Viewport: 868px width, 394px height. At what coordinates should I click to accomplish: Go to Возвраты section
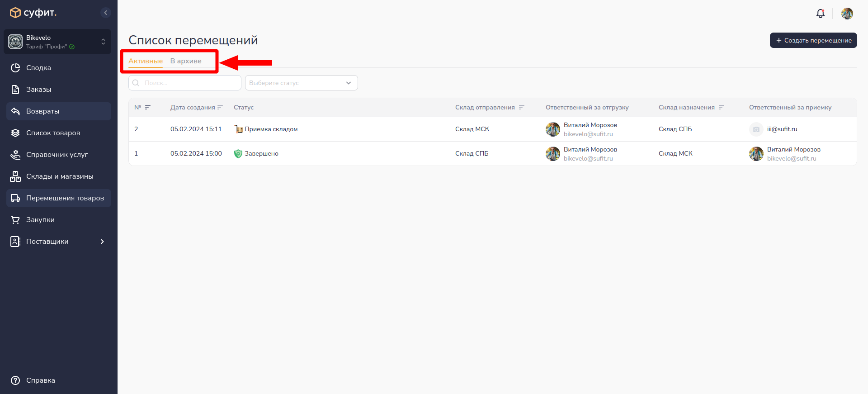click(59, 111)
